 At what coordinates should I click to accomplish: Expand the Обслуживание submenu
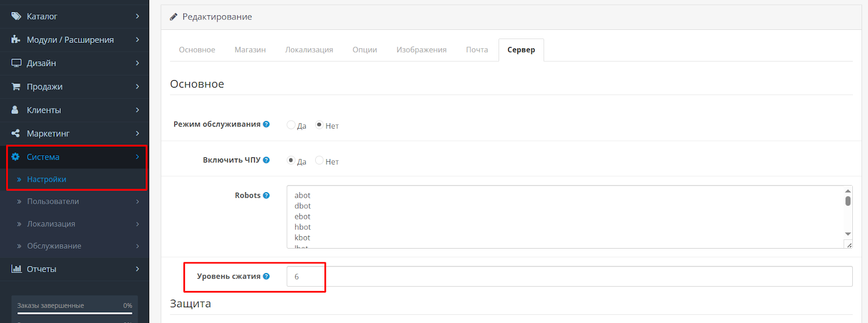[x=54, y=246]
